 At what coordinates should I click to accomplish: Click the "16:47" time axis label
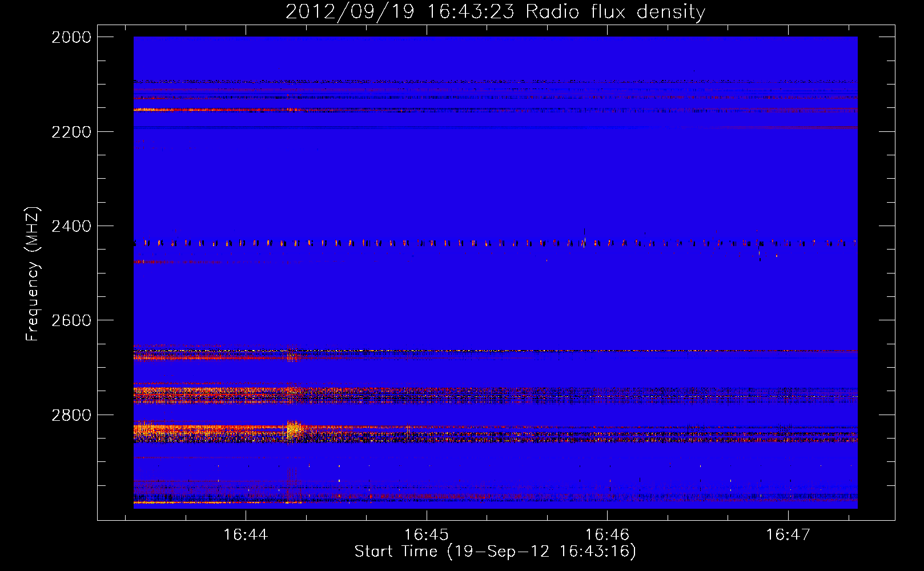tap(788, 534)
